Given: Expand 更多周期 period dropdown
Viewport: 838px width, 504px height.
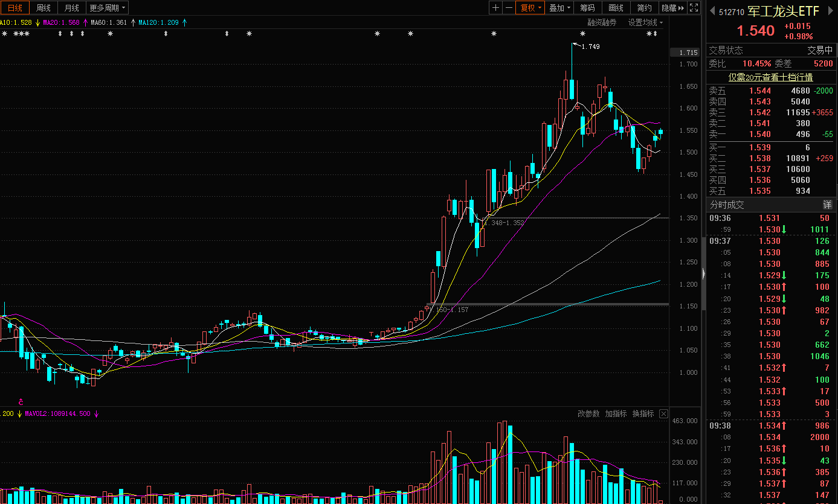Looking at the screenshot, I should (107, 8).
